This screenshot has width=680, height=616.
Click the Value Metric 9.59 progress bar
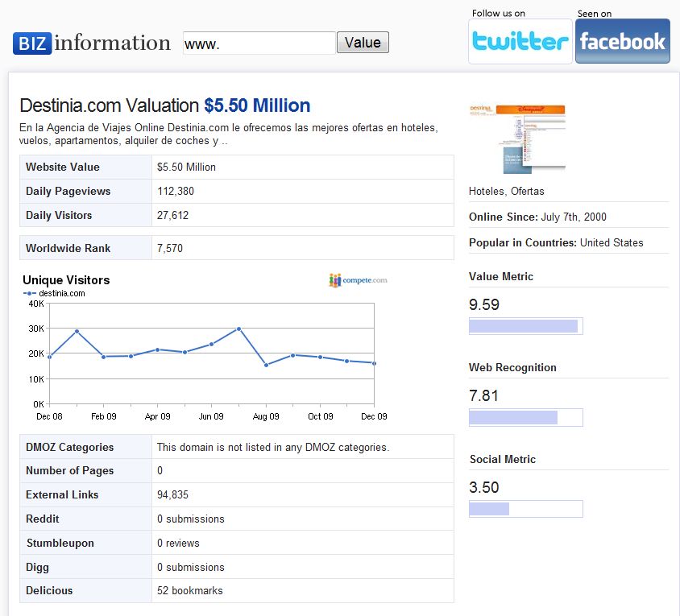pyautogui.click(x=525, y=326)
